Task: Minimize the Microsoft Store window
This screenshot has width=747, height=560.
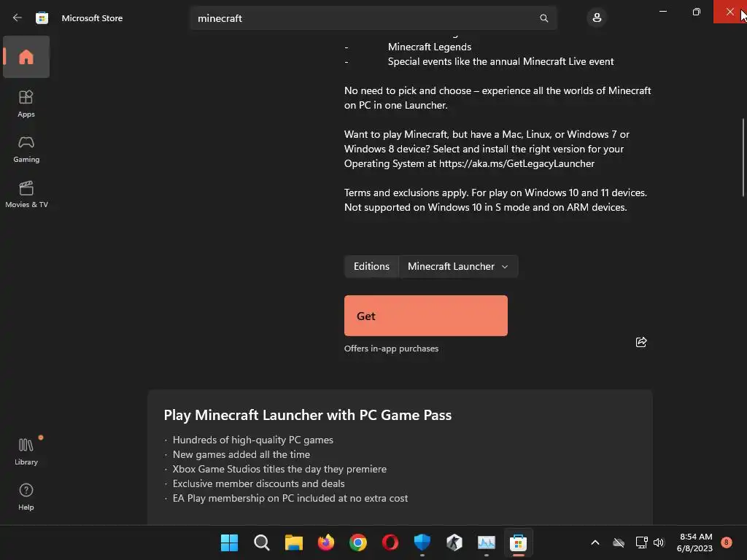Action: 662,12
